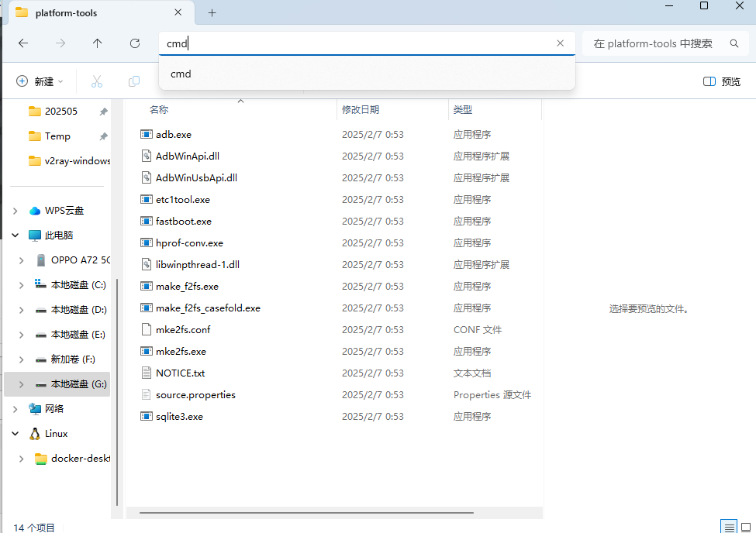The height and width of the screenshot is (533, 756).
Task: Click the Back navigation arrow
Action: click(23, 43)
